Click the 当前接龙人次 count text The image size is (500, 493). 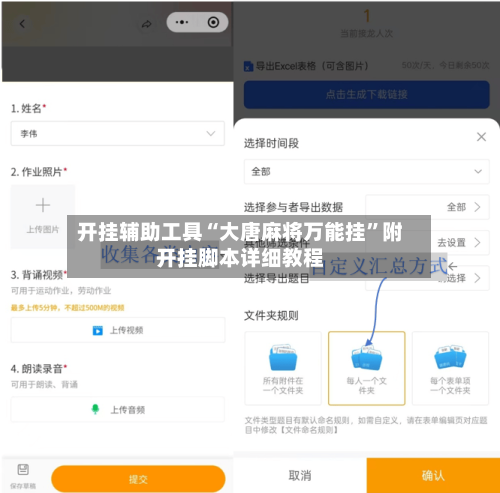click(366, 33)
